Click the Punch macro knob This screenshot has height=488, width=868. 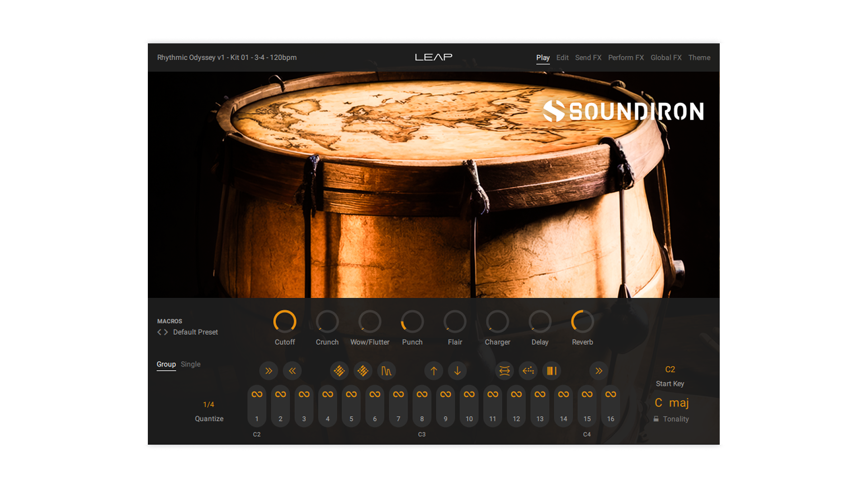pyautogui.click(x=412, y=322)
